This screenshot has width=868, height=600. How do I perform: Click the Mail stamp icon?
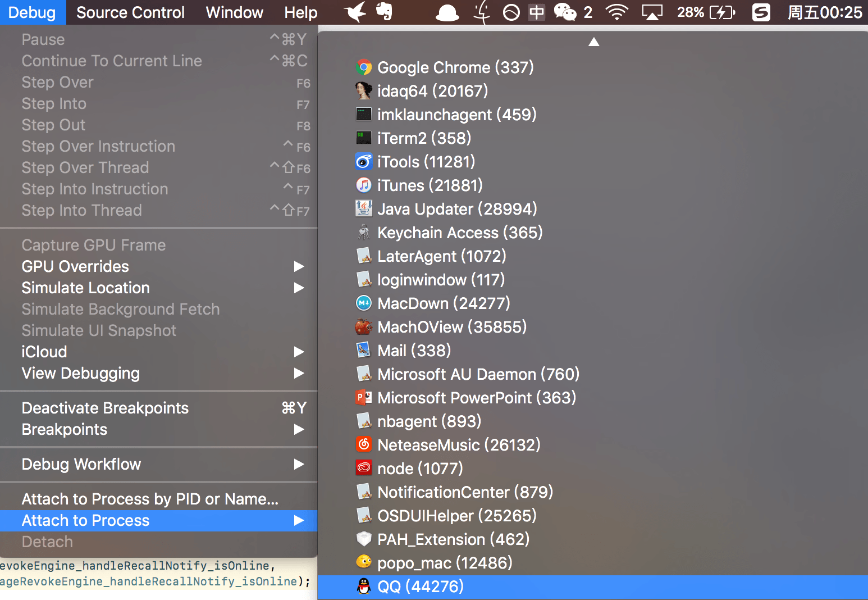(364, 351)
